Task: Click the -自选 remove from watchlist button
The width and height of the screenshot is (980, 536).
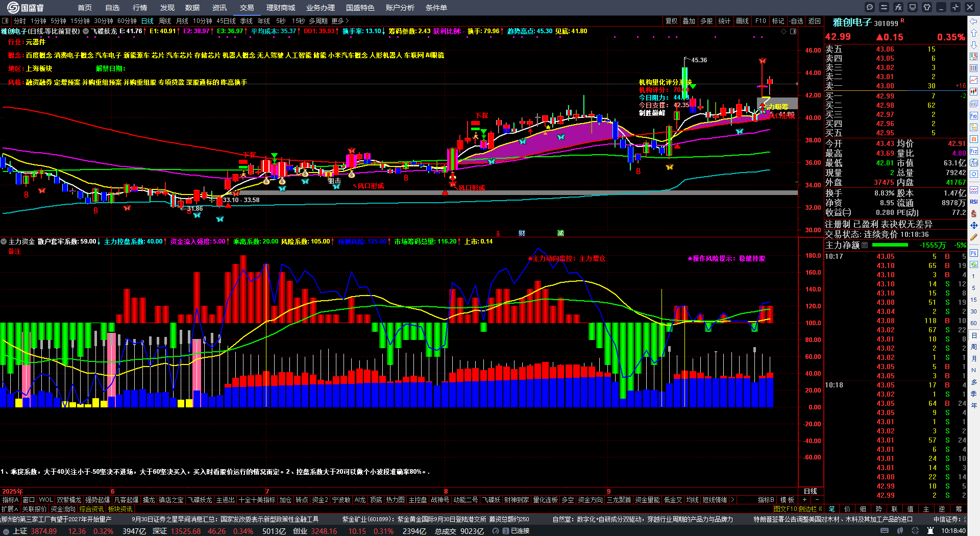Action: pyautogui.click(x=796, y=21)
